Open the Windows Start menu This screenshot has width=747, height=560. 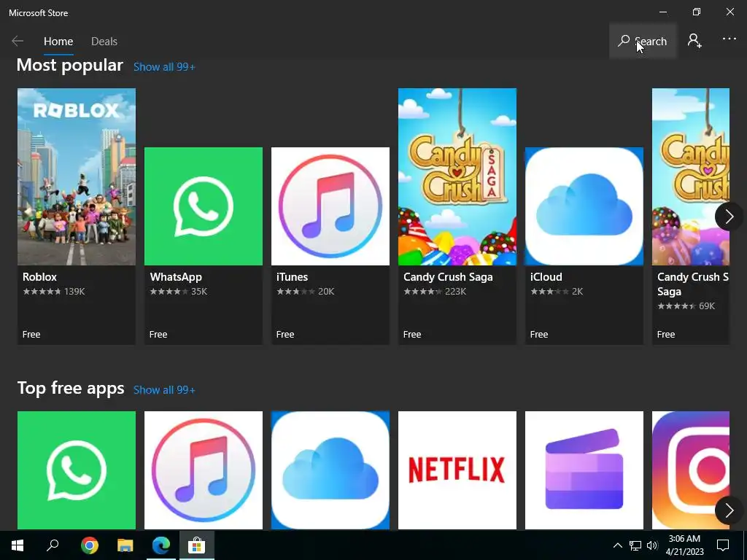18,545
